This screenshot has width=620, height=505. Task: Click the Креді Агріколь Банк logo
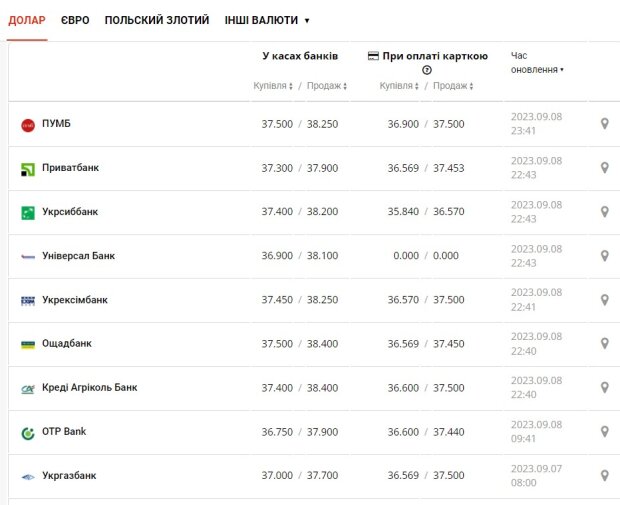pyautogui.click(x=28, y=389)
